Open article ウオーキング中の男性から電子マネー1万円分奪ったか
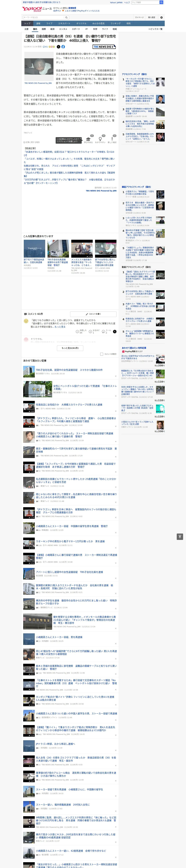The image size is (186, 868). [70, 541]
